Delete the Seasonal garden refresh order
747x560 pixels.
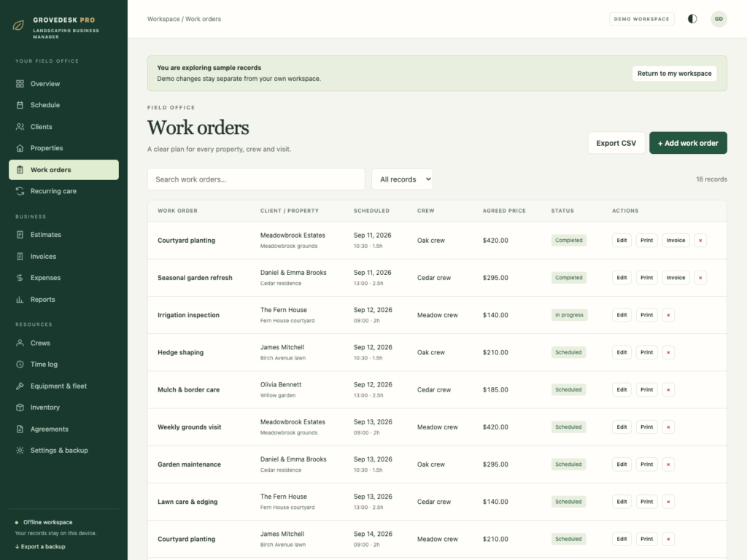[x=700, y=278]
